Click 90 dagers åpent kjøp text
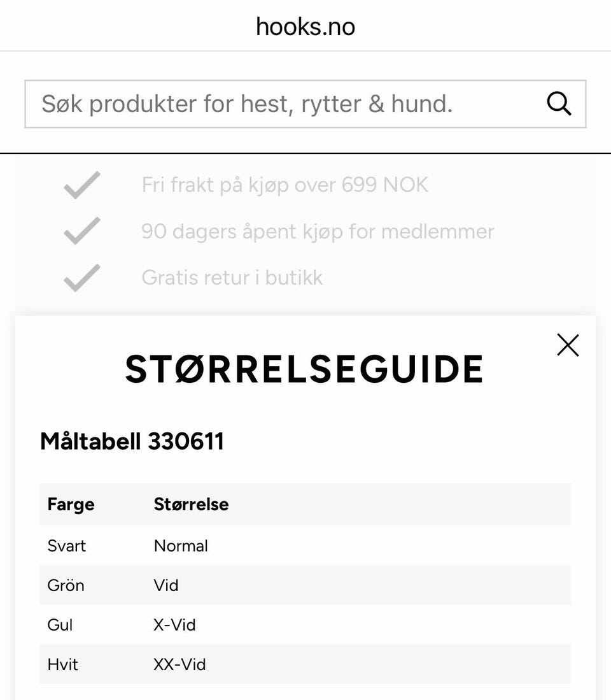 [x=318, y=231]
